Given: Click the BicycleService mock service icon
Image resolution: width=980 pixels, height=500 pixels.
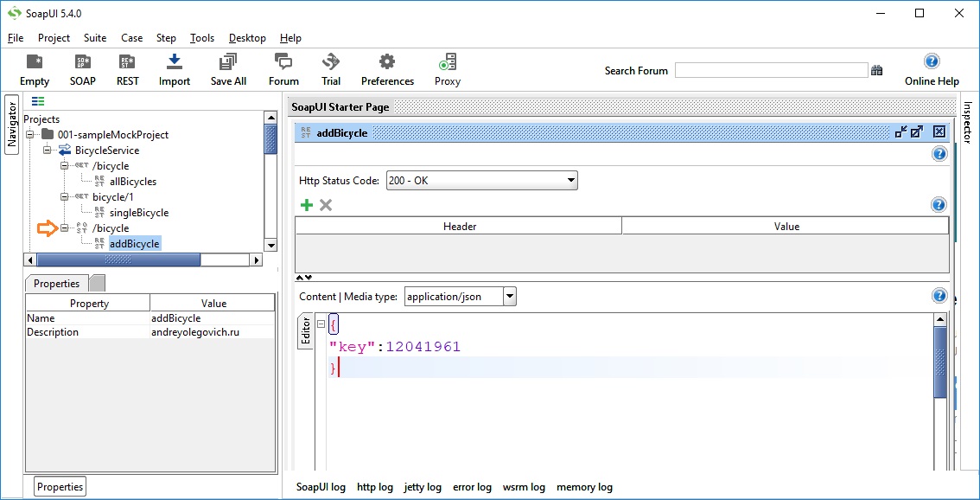Looking at the screenshot, I should click(x=65, y=151).
